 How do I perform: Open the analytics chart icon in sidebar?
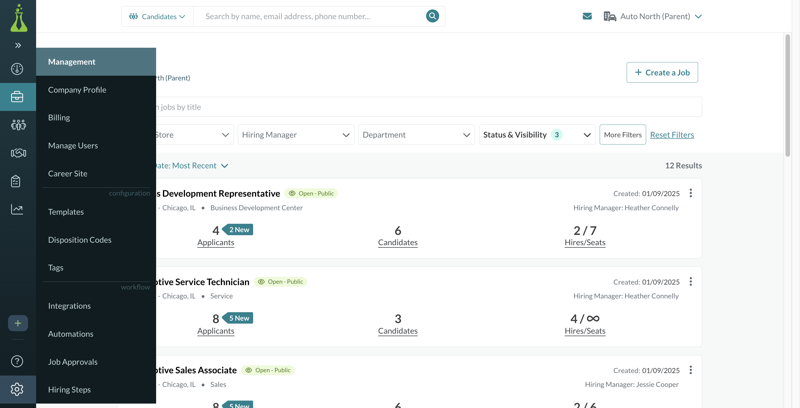tap(18, 209)
